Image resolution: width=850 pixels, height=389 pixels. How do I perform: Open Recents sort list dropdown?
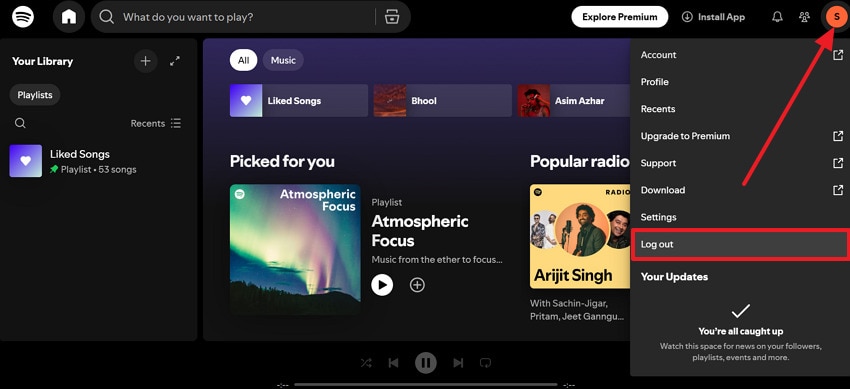156,124
